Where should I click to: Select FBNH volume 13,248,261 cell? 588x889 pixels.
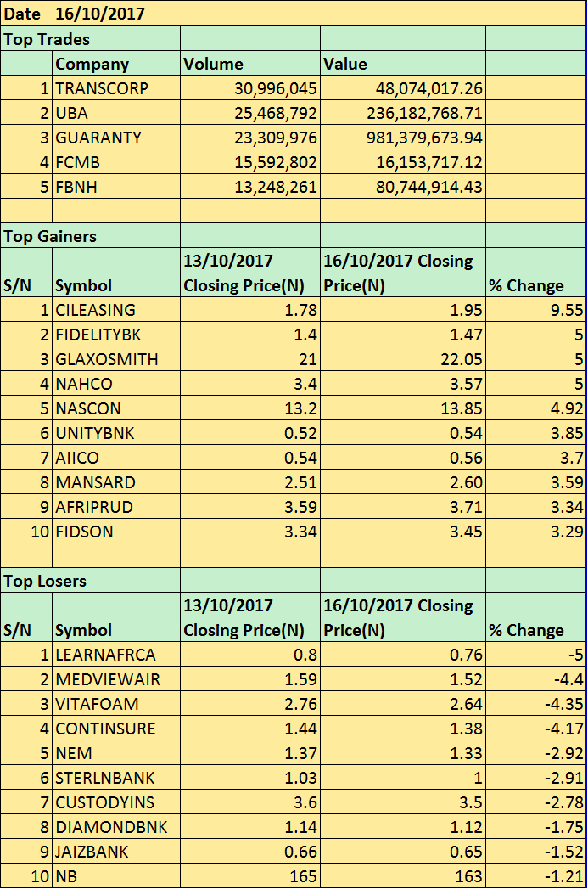tap(250, 187)
